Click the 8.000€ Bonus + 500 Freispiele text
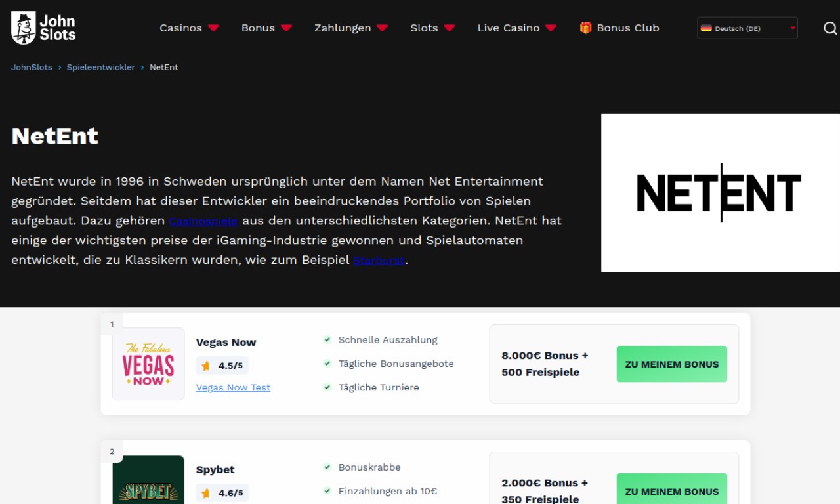This screenshot has height=504, width=840. (x=545, y=364)
